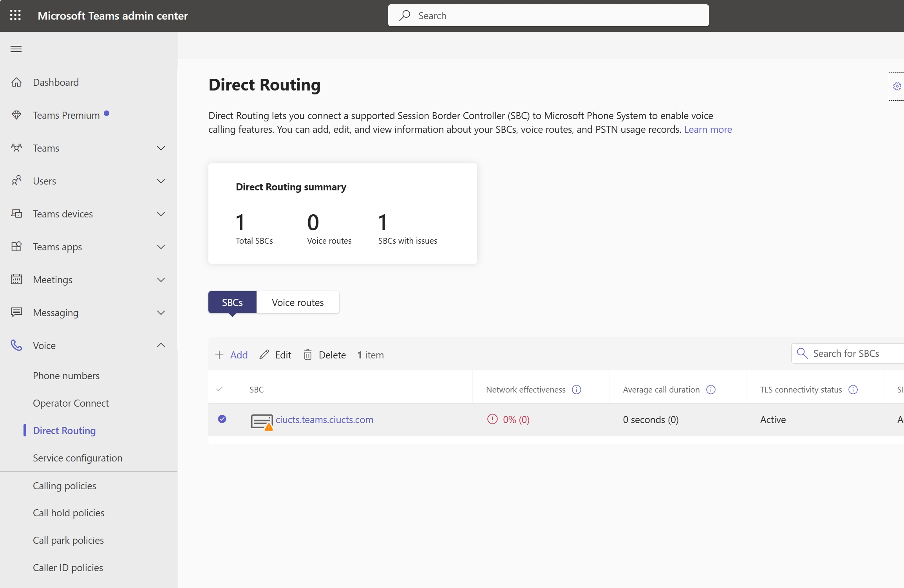
Task: Collapse the Voice section chevron
Action: [161, 345]
